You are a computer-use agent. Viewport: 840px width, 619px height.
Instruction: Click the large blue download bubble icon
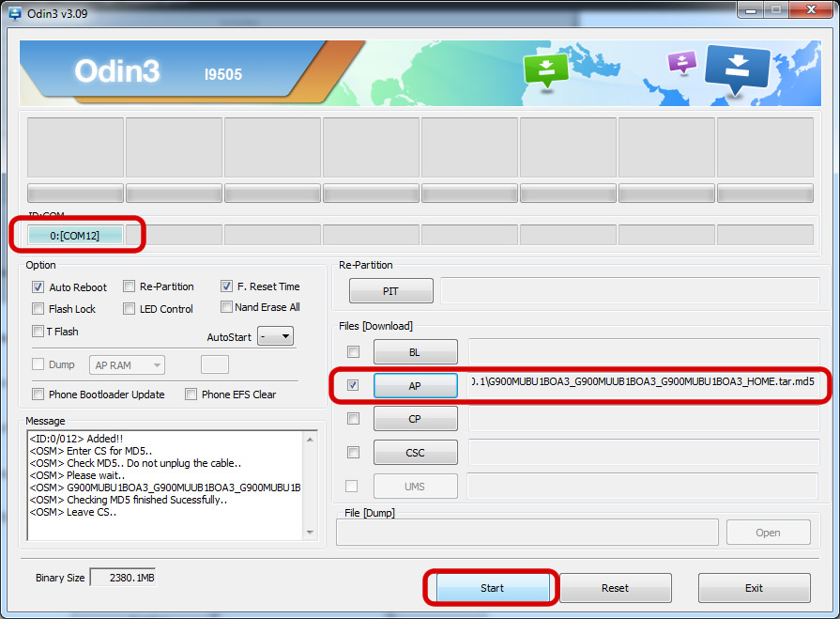point(737,70)
